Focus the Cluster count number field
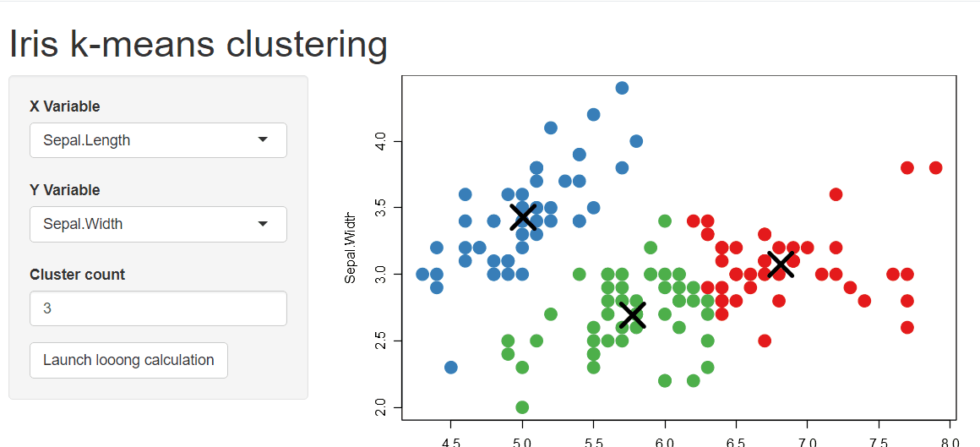Image resolution: width=980 pixels, height=447 pixels. tap(158, 308)
